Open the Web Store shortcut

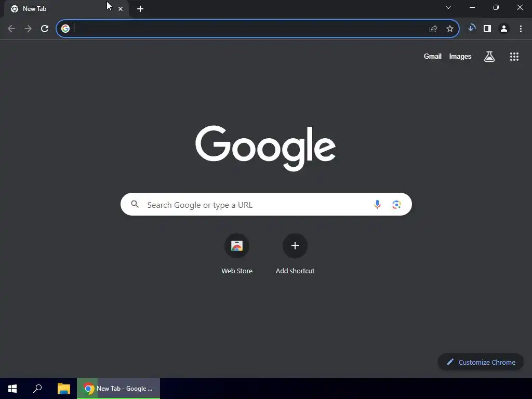(236, 246)
